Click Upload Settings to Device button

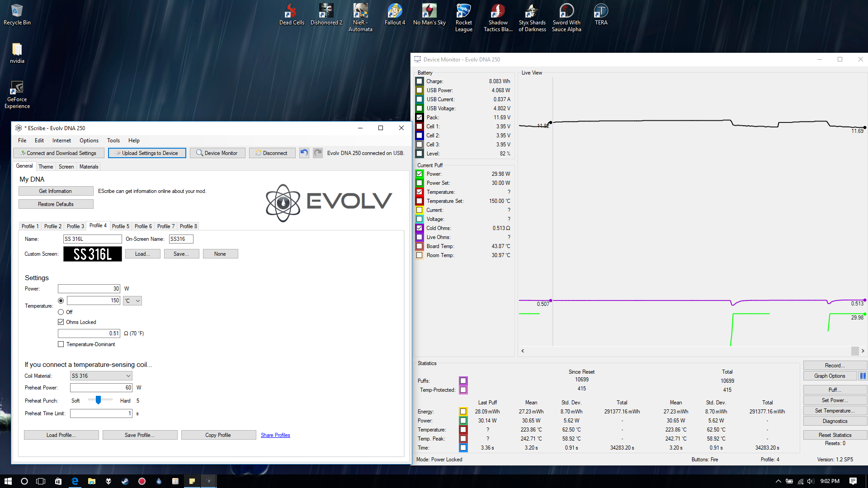click(x=147, y=153)
